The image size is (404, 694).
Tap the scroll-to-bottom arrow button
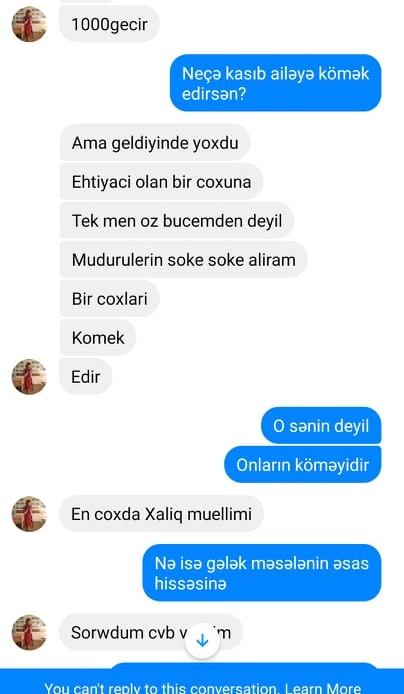coord(202,640)
